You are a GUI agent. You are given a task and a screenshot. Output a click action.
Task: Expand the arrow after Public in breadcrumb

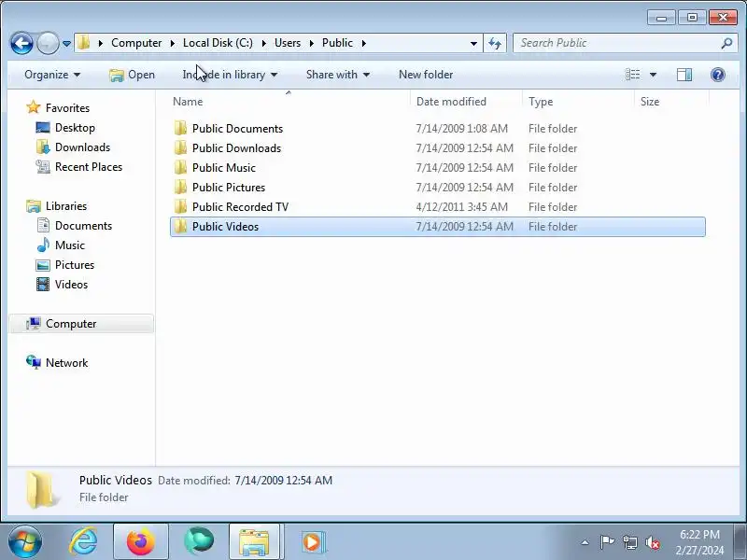(364, 43)
